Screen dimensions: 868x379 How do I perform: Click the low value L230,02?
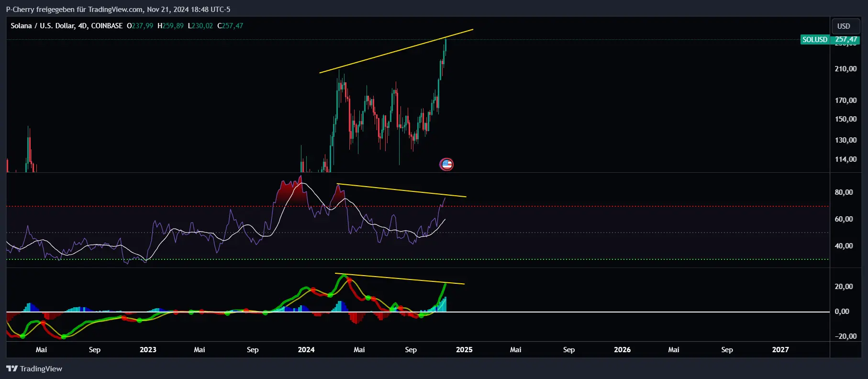[x=200, y=26]
